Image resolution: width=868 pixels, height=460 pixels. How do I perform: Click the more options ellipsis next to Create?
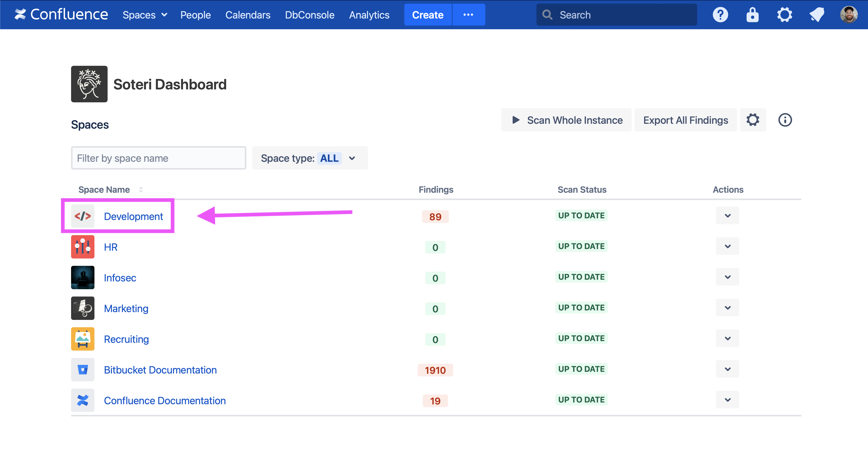(468, 15)
